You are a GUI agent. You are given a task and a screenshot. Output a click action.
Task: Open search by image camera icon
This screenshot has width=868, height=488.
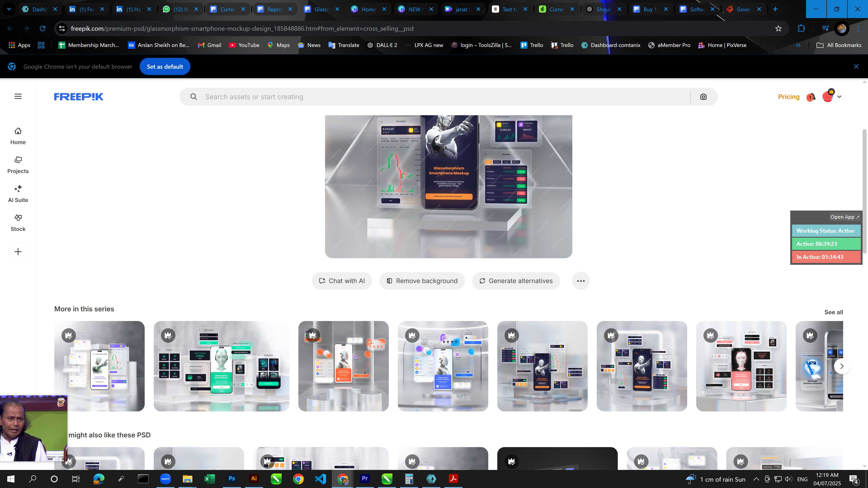(x=703, y=97)
